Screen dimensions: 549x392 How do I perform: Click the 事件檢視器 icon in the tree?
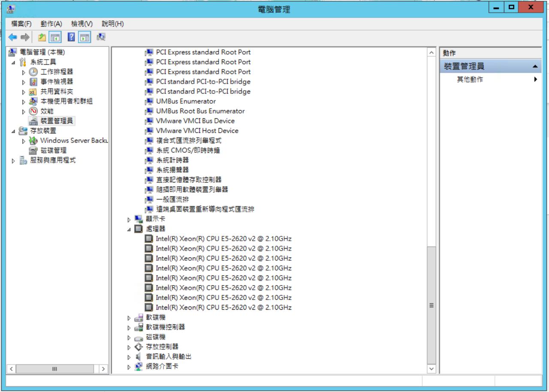33,81
